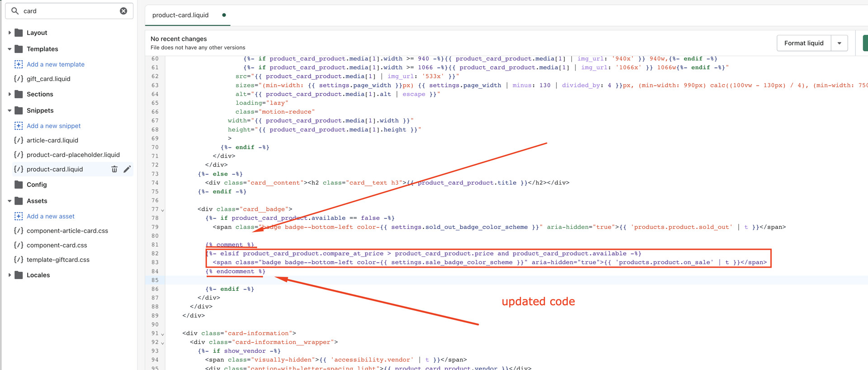This screenshot has height=370, width=868.
Task: Click the file icon of article-card.liquid
Action: coord(19,140)
